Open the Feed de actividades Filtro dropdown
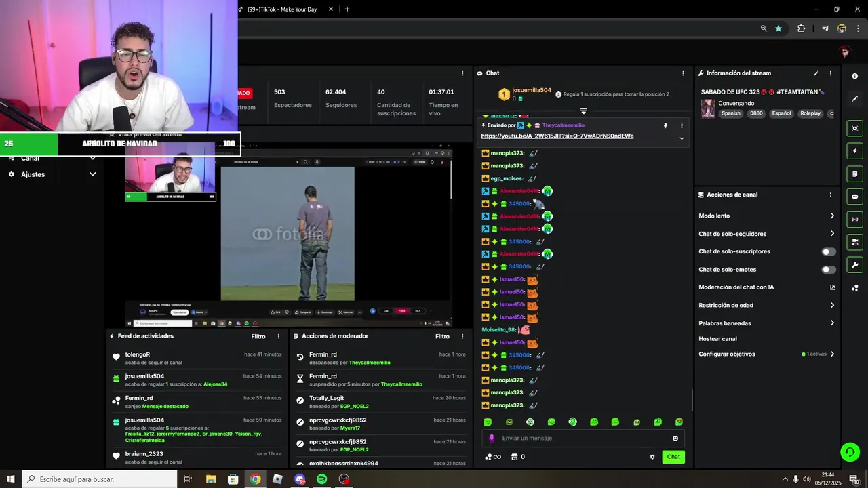This screenshot has height=488, width=868. [258, 336]
